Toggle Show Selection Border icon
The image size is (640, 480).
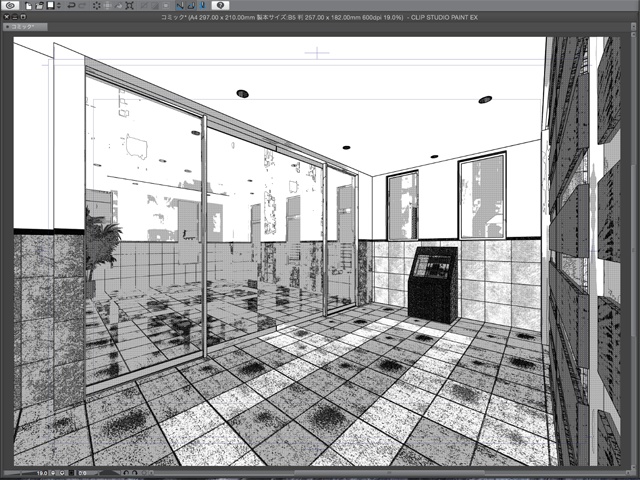click(166, 6)
